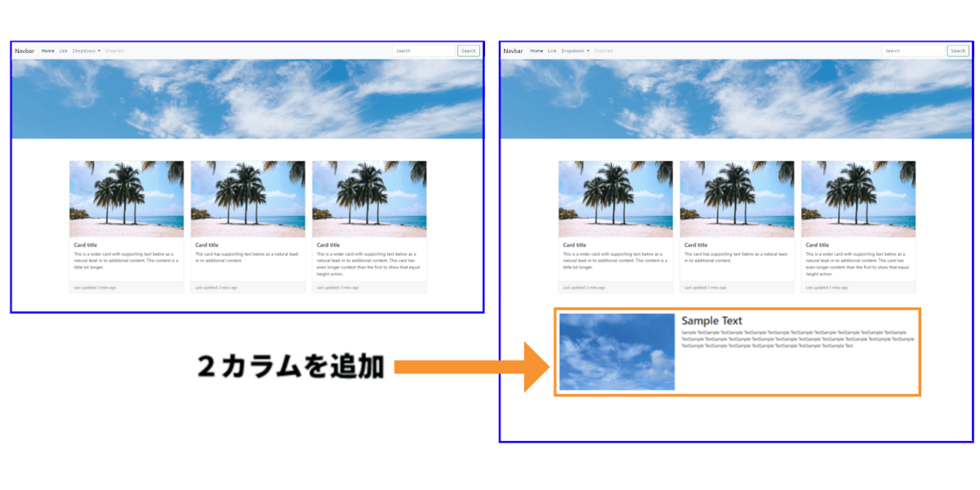
Task: Click 'Last updated 3 mins ago' under the 'little bit longer' card, right screenshot
Action: (x=585, y=287)
